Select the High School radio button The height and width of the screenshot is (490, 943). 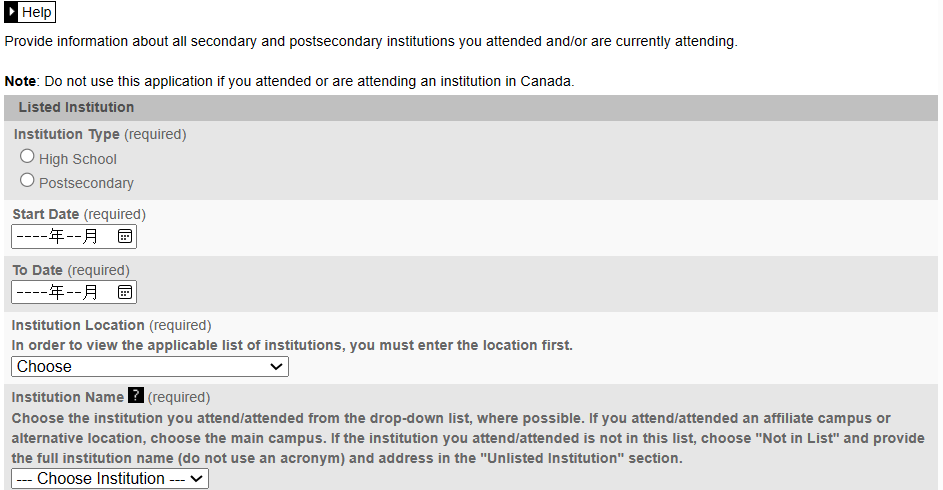[x=27, y=156]
